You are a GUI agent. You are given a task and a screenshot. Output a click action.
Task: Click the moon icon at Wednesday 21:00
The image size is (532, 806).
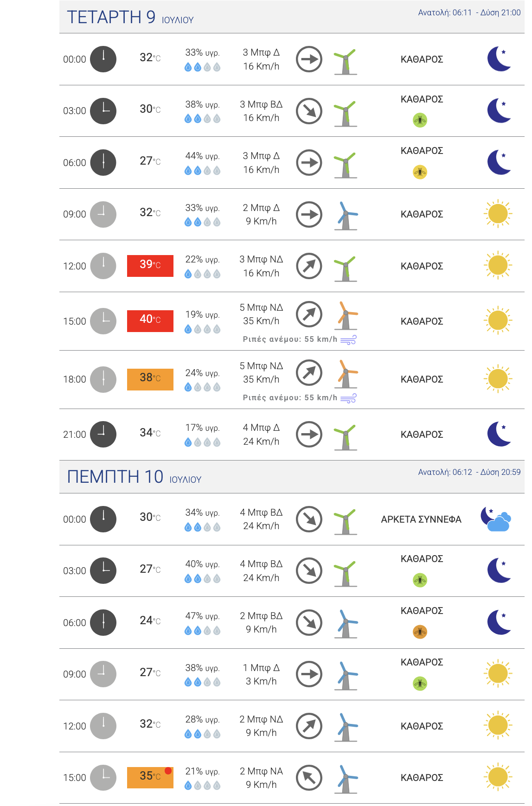click(499, 434)
